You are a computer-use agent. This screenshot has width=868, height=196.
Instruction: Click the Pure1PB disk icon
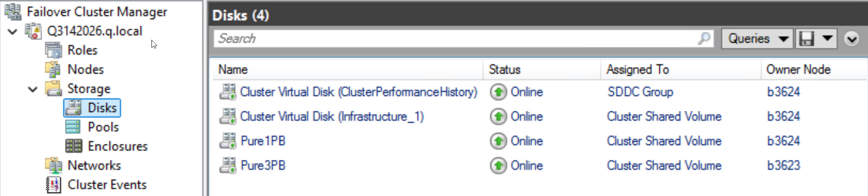coord(228,141)
